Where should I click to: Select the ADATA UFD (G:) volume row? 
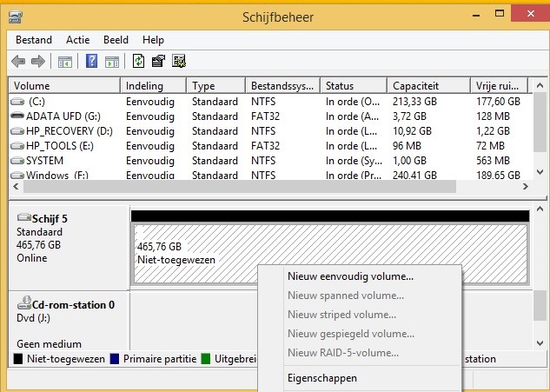click(x=63, y=116)
